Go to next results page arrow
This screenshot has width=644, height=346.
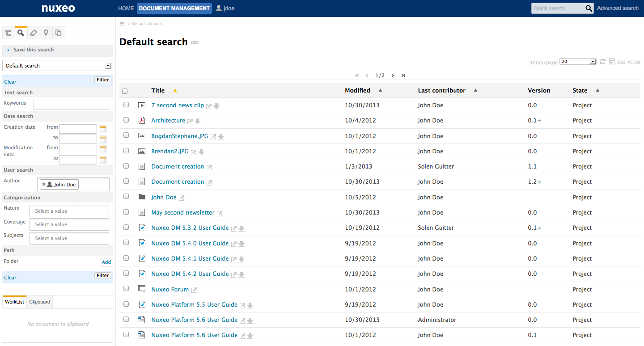393,76
